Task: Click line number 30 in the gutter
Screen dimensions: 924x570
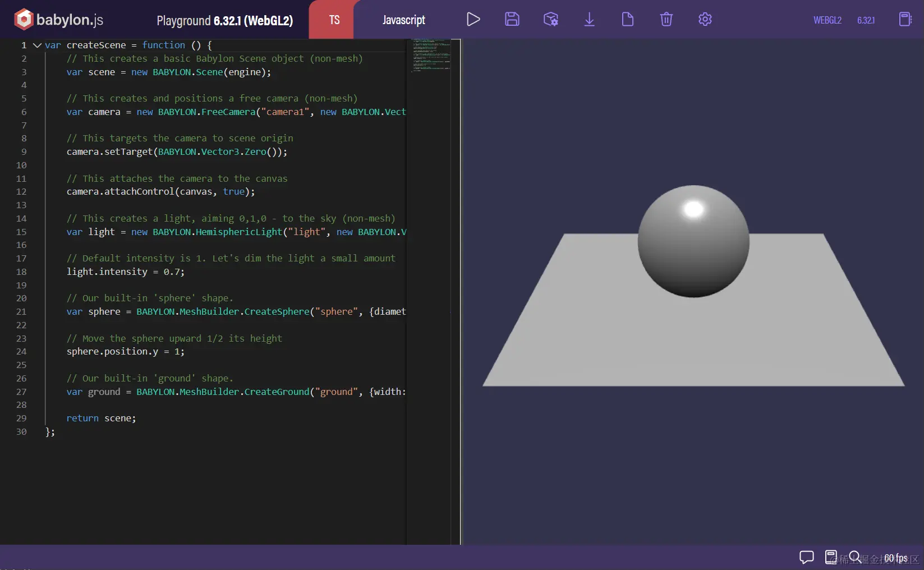Action: [21, 431]
